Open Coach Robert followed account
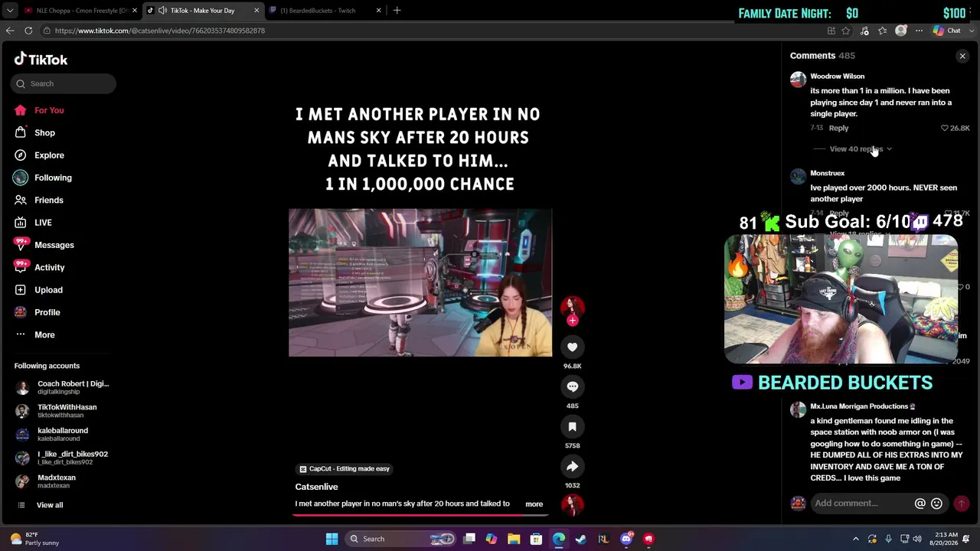980x551 pixels. 62,387
